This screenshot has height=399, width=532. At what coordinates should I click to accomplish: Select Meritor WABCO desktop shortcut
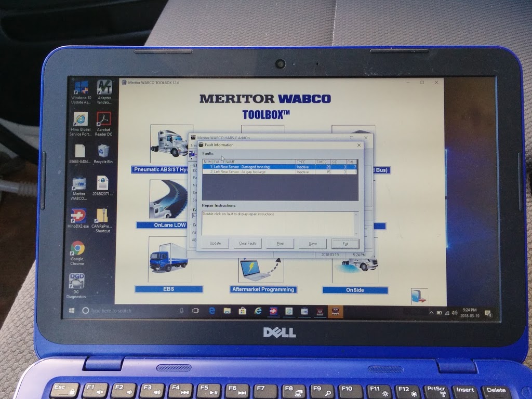(79, 188)
